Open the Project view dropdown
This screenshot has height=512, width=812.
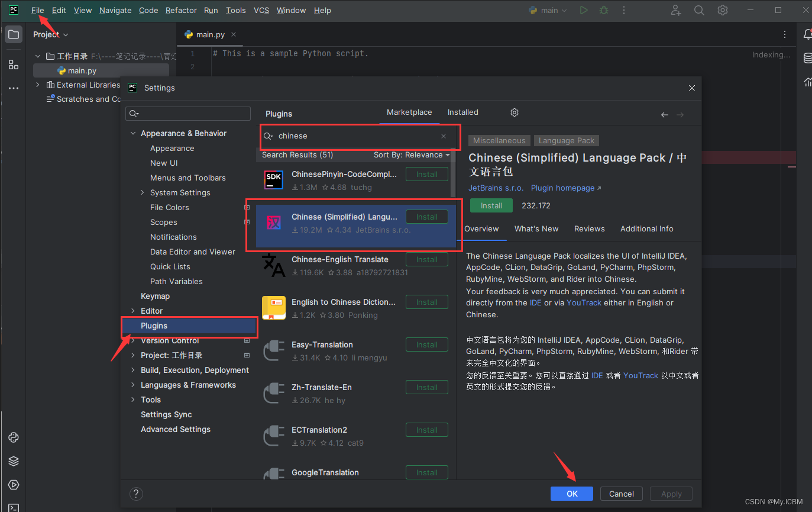[51, 34]
